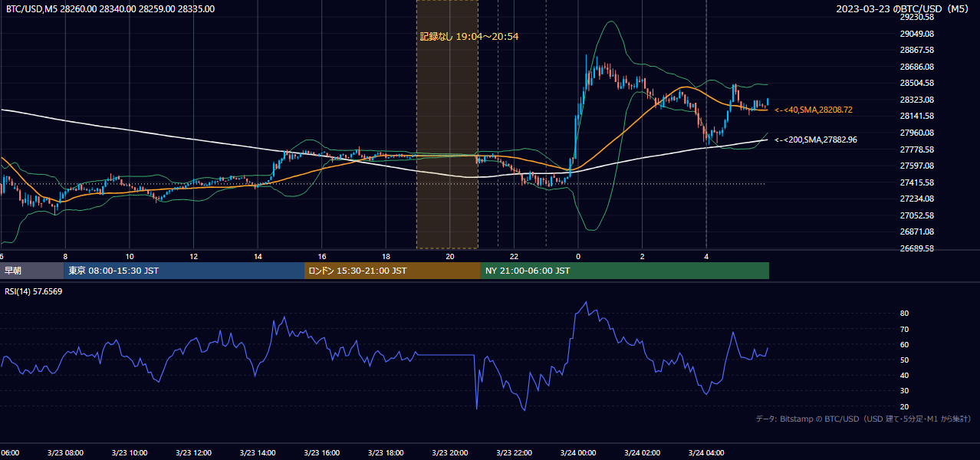Click price axis value 28504.58
Viewport: 980px width, 460px height.
coord(916,83)
